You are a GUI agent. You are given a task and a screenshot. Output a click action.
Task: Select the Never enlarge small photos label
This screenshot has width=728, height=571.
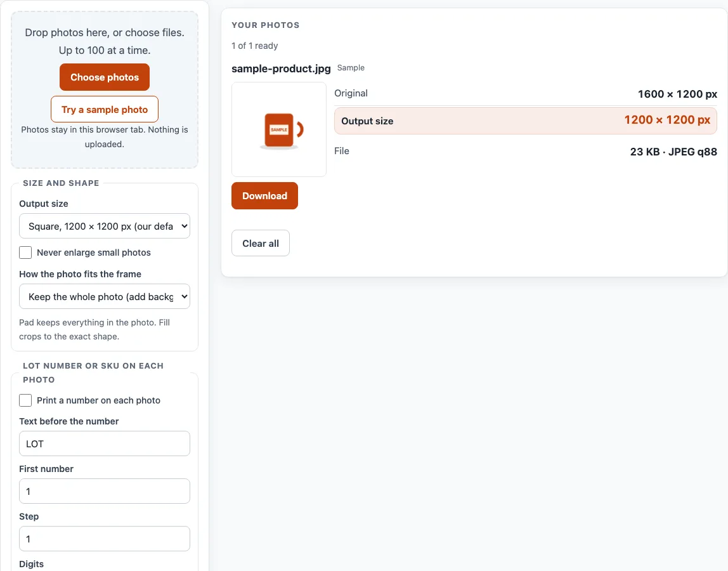pyautogui.click(x=94, y=253)
